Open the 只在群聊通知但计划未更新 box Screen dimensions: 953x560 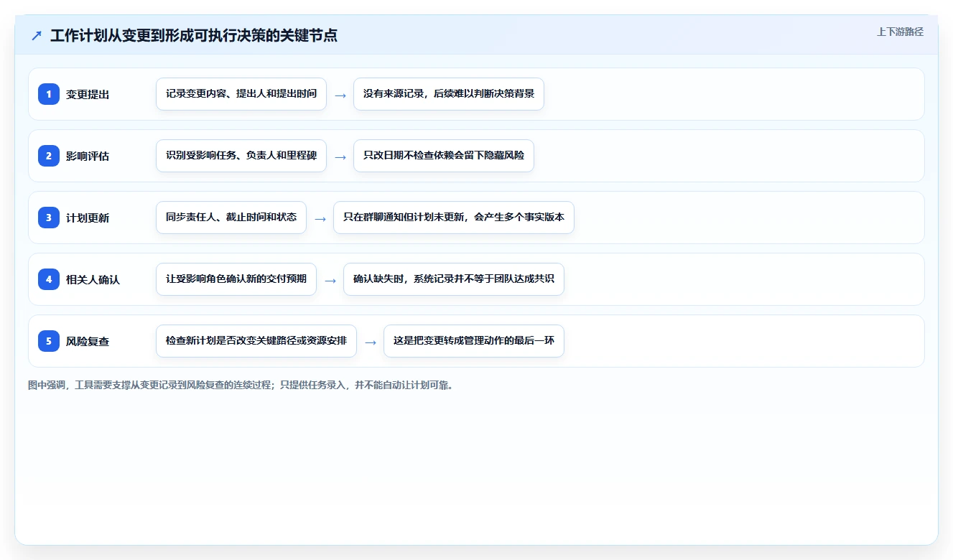[x=454, y=218]
